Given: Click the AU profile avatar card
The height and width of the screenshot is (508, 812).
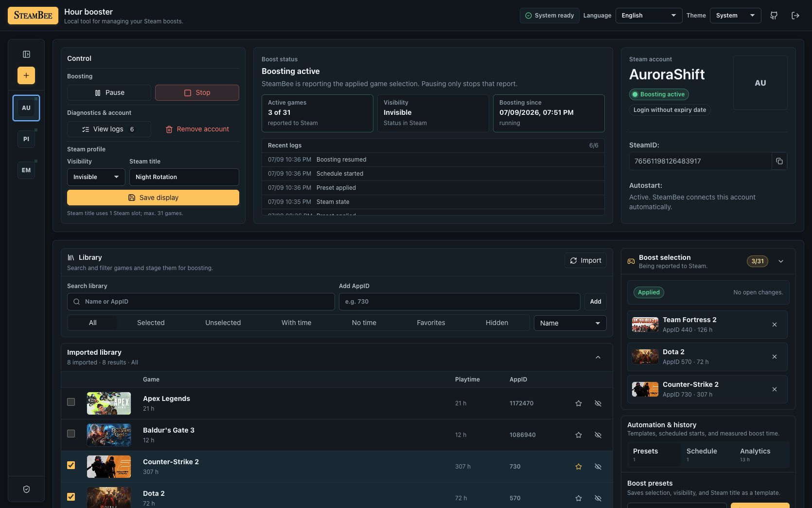Looking at the screenshot, I should click(760, 83).
